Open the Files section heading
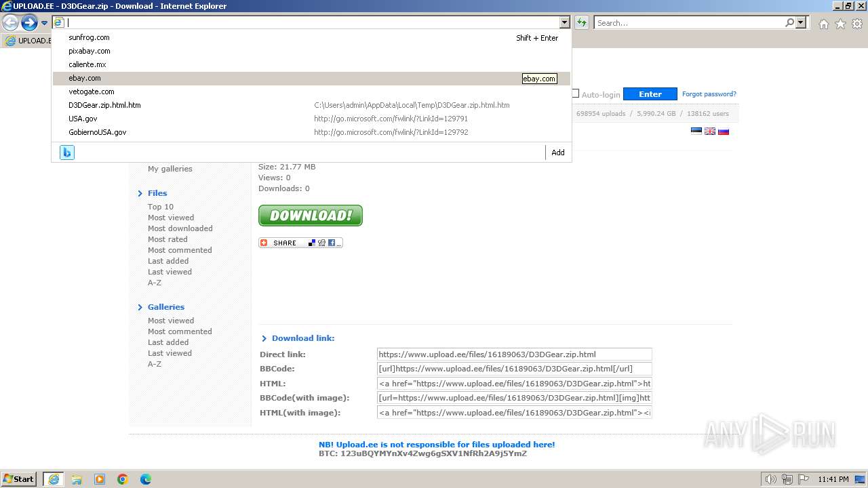Image resolution: width=868 pixels, height=488 pixels. 157,193
